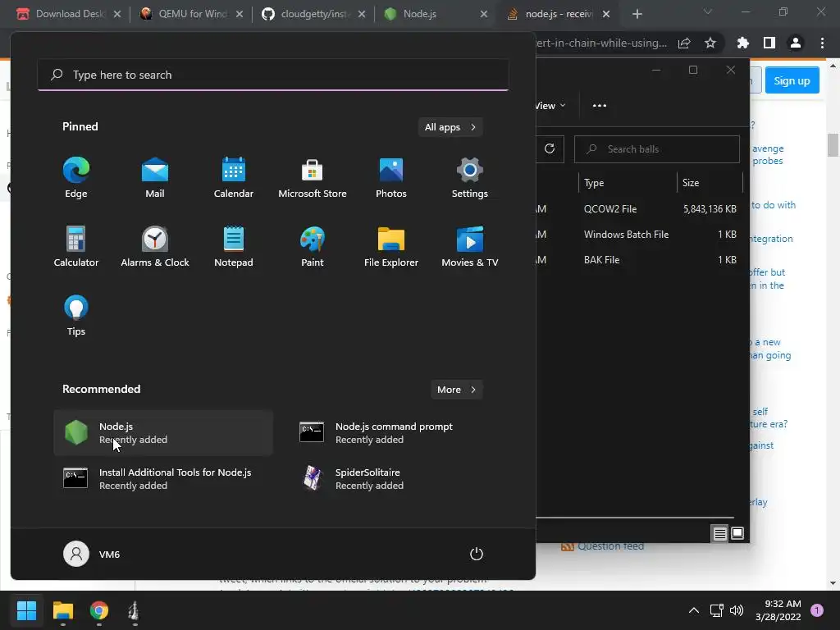Open Chrome from the taskbar
The height and width of the screenshot is (630, 840).
click(x=99, y=610)
